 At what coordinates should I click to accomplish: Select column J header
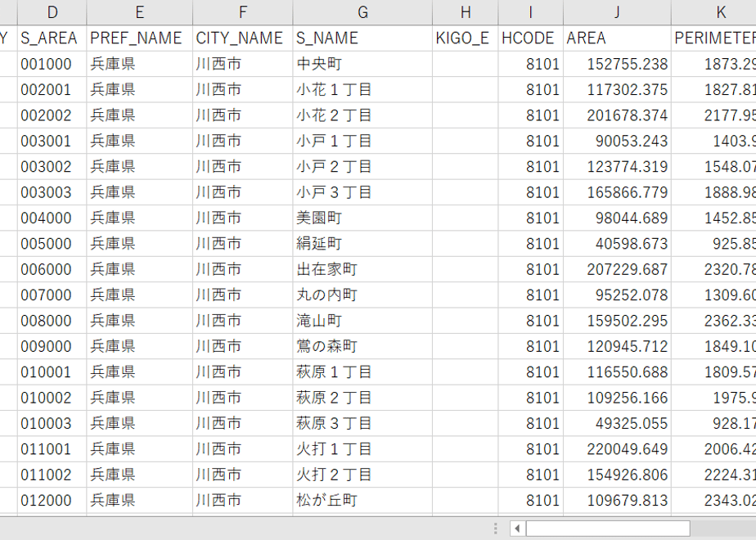617,12
